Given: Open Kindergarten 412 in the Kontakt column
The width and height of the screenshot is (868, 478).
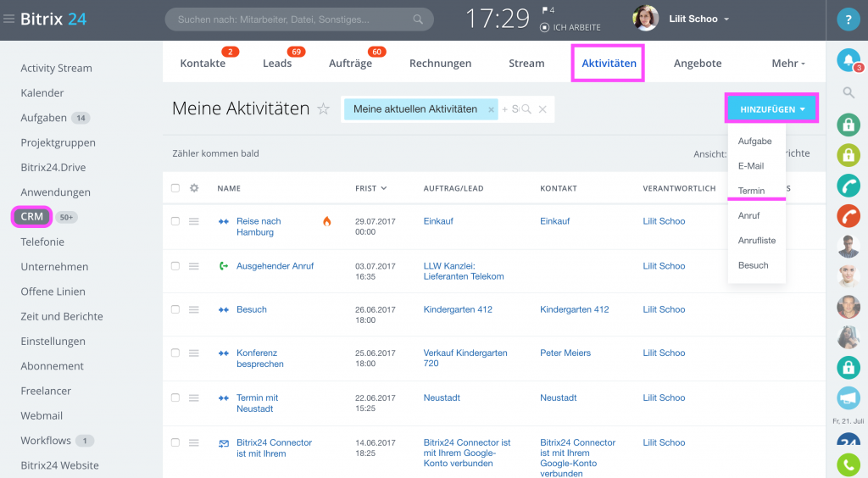Looking at the screenshot, I should click(574, 310).
